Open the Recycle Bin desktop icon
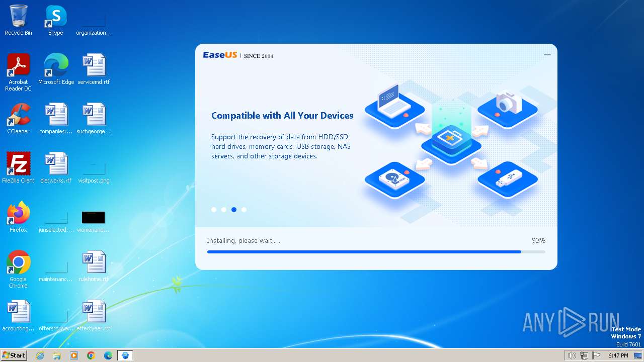Viewport: 644px width, 362px height. (x=18, y=20)
